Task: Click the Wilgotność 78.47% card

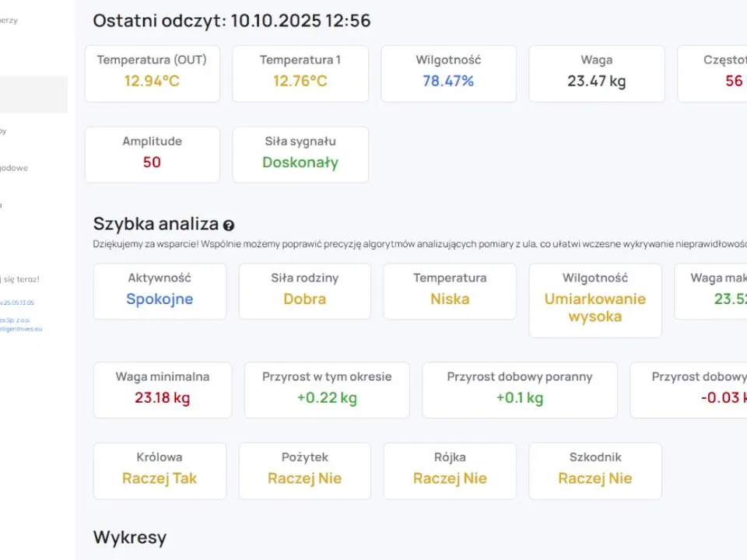Action: coord(448,73)
